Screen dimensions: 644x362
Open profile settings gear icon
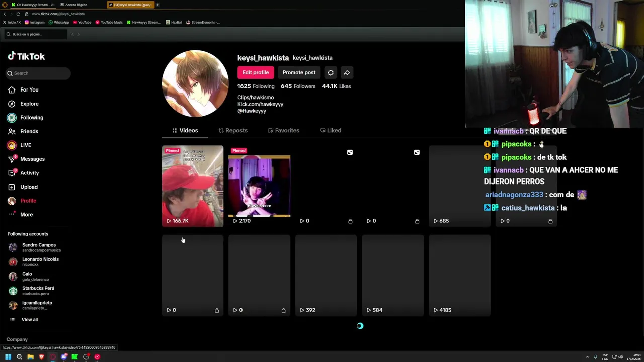[x=331, y=72]
